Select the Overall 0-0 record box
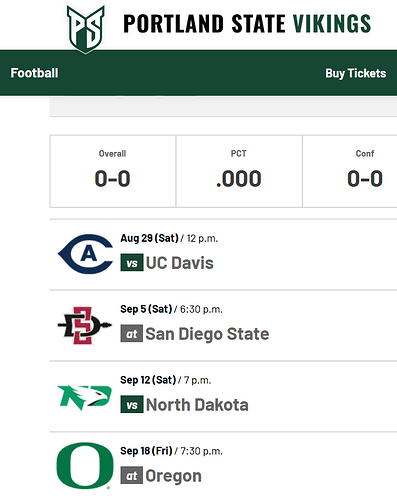The width and height of the screenshot is (397, 499). click(x=113, y=171)
